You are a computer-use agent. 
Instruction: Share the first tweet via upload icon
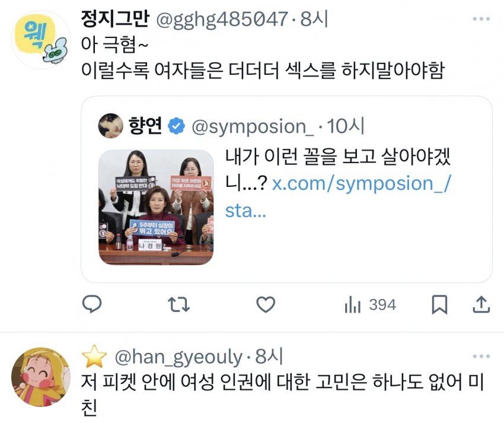click(x=481, y=304)
